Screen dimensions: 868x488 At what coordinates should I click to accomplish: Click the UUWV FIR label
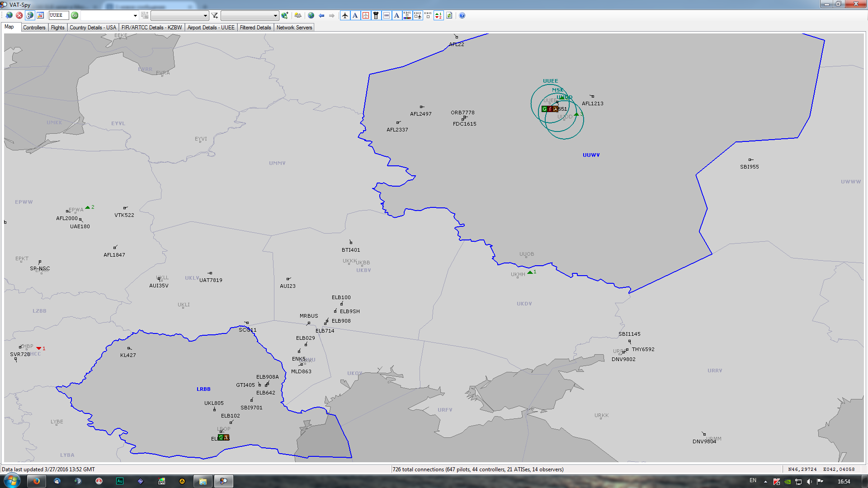591,155
